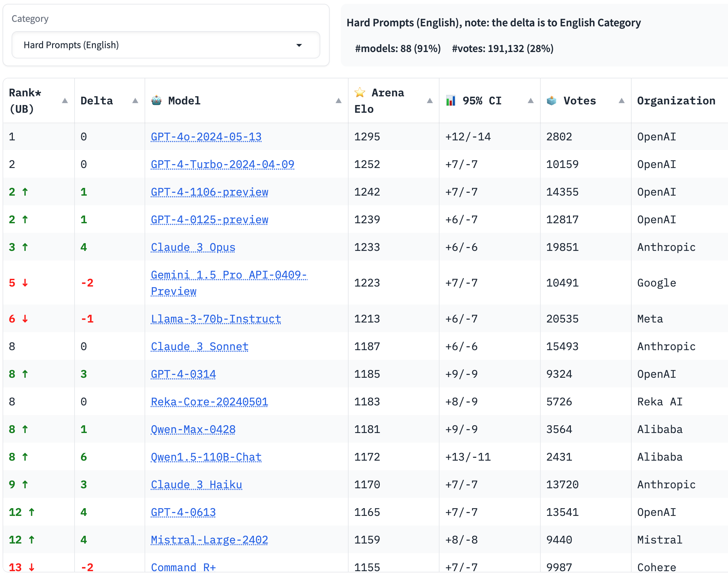Sort by Delta using its triangle icon
728x575 pixels.
pyautogui.click(x=135, y=101)
